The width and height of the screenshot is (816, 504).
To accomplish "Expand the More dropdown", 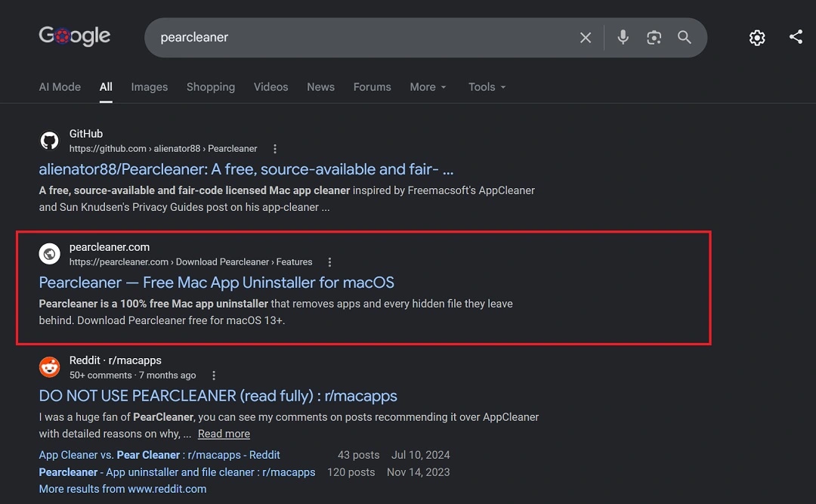I will click(x=428, y=87).
